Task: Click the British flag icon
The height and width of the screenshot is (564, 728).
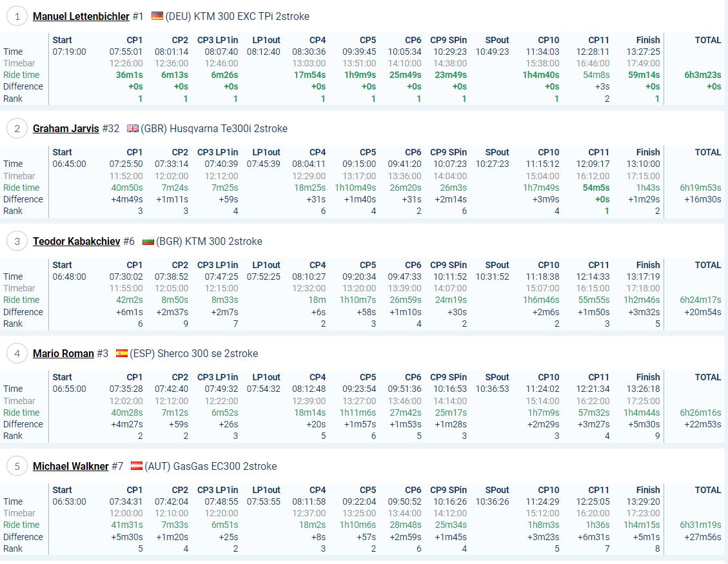Action: 133,128
